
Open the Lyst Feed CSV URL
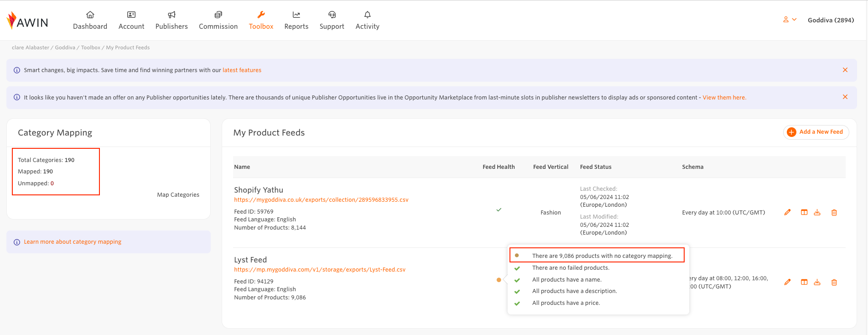click(320, 270)
